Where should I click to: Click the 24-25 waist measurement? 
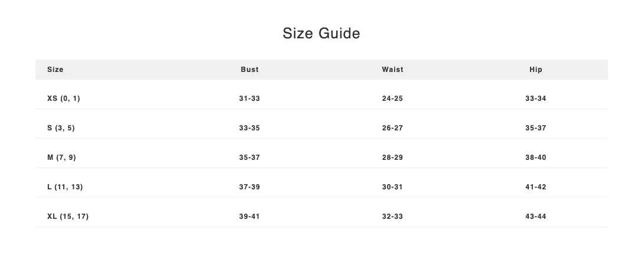point(392,99)
